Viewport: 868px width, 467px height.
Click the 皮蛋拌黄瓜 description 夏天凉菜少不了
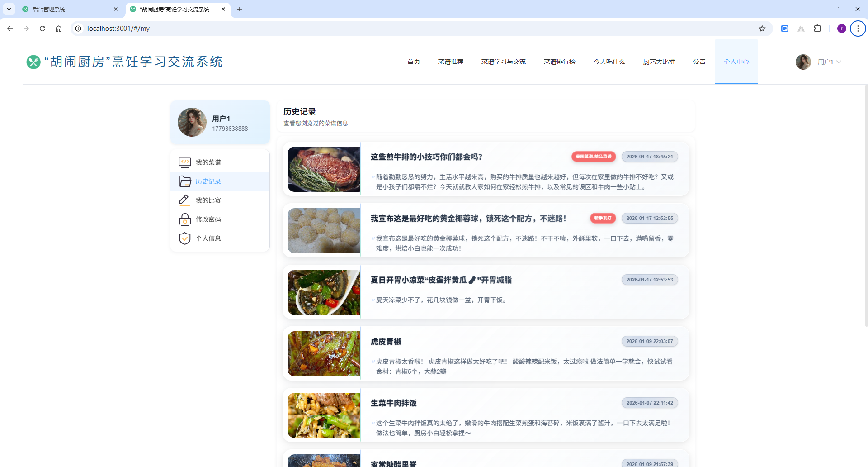[x=441, y=300]
